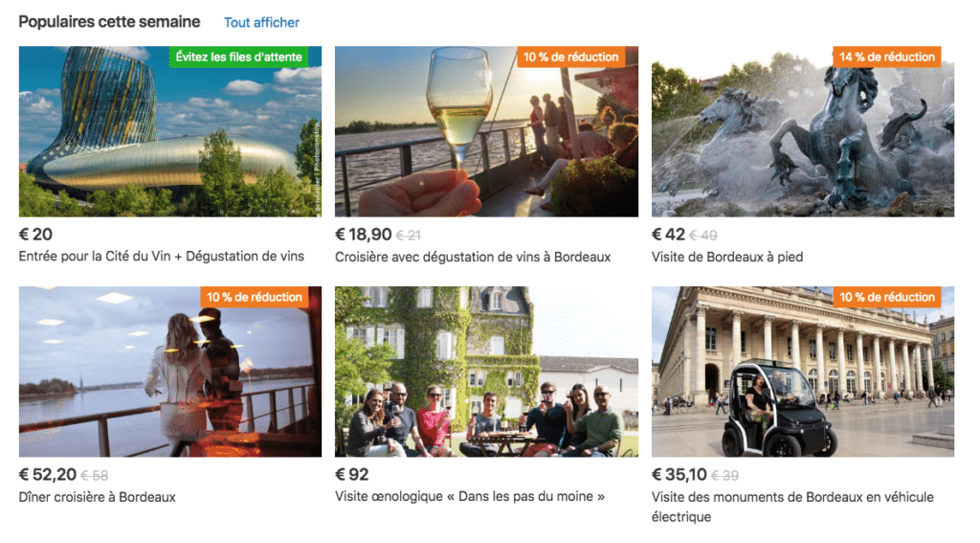Click the green Évitez les files d'attente badge
Image resolution: width=980 pixels, height=543 pixels.
point(238,57)
